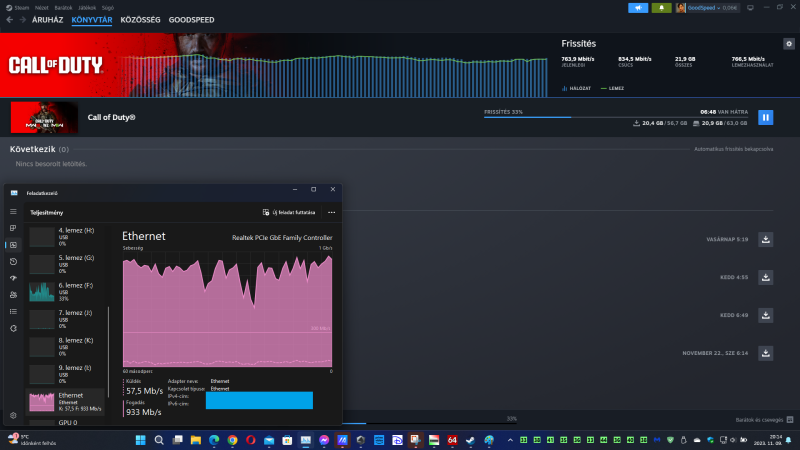The height and width of the screenshot is (450, 800).
Task: Switch to KÖNYVTÁR tab
Action: 92,20
